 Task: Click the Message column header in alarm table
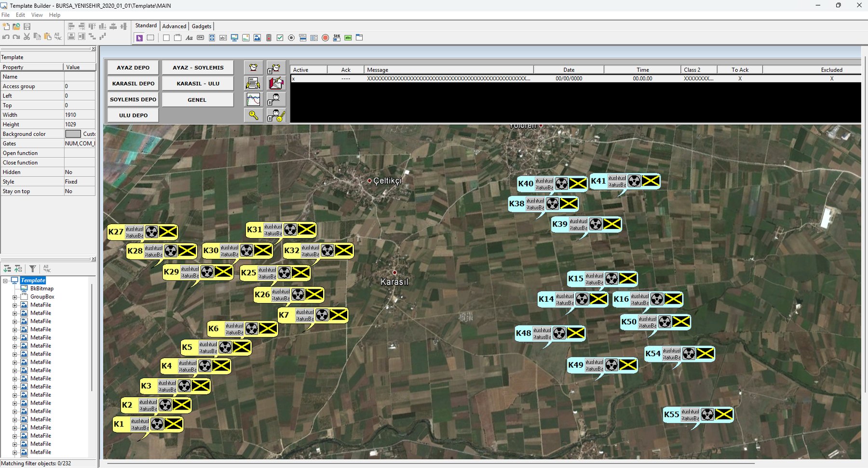(449, 70)
